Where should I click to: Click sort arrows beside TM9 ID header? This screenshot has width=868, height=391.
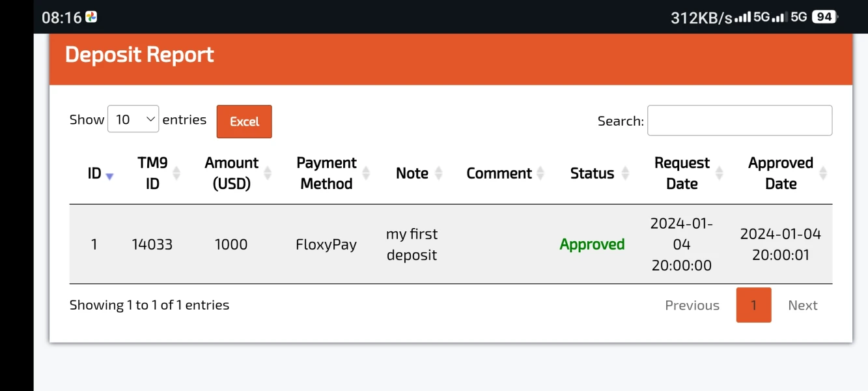click(x=176, y=173)
